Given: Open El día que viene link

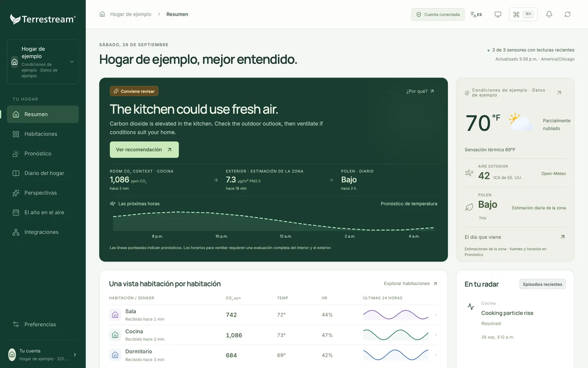Looking at the screenshot, I should [x=515, y=237].
